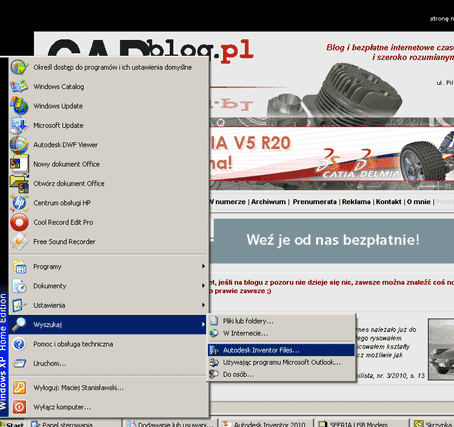Click the car thumbnail image on blog
This screenshot has width=454, height=427.
[x=441, y=349]
